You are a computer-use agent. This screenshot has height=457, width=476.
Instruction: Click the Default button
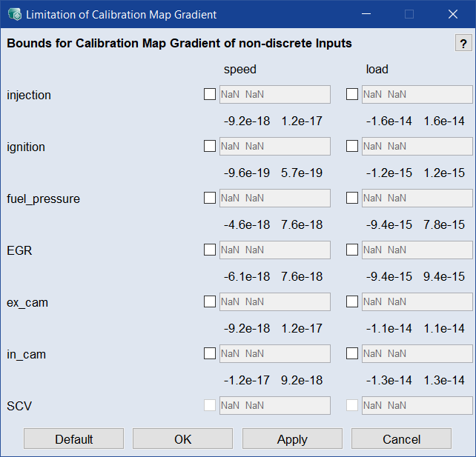(73, 439)
